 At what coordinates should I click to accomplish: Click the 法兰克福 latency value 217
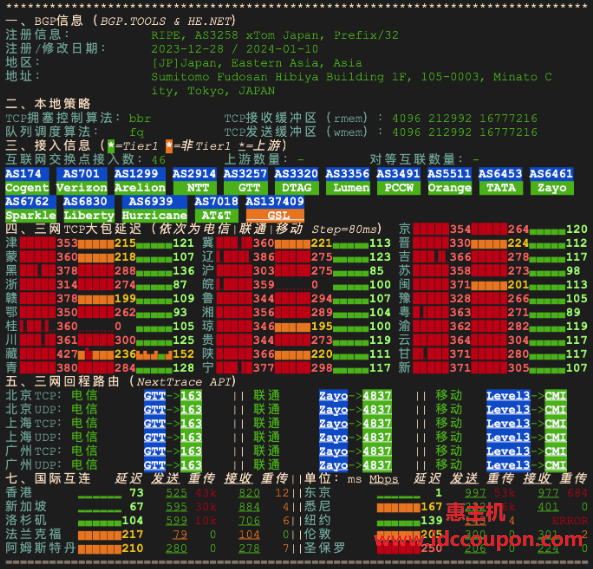pos(132,535)
